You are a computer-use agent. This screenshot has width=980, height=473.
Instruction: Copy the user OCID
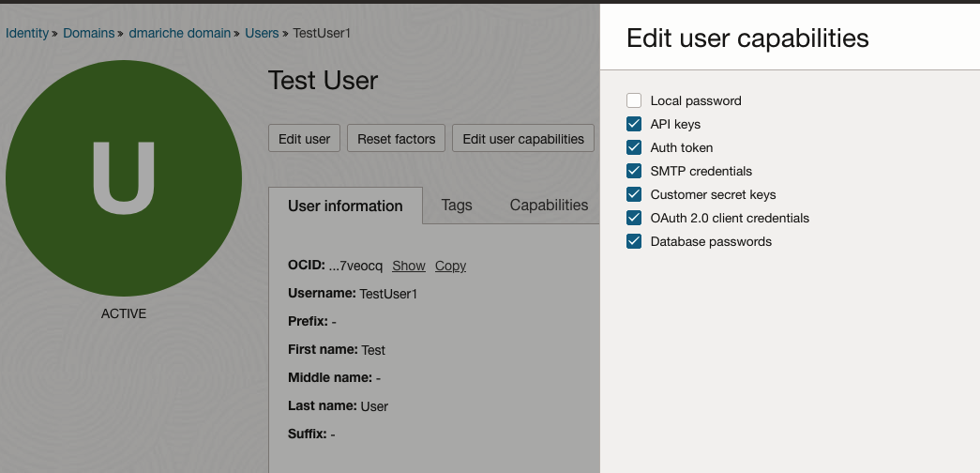[x=450, y=266]
